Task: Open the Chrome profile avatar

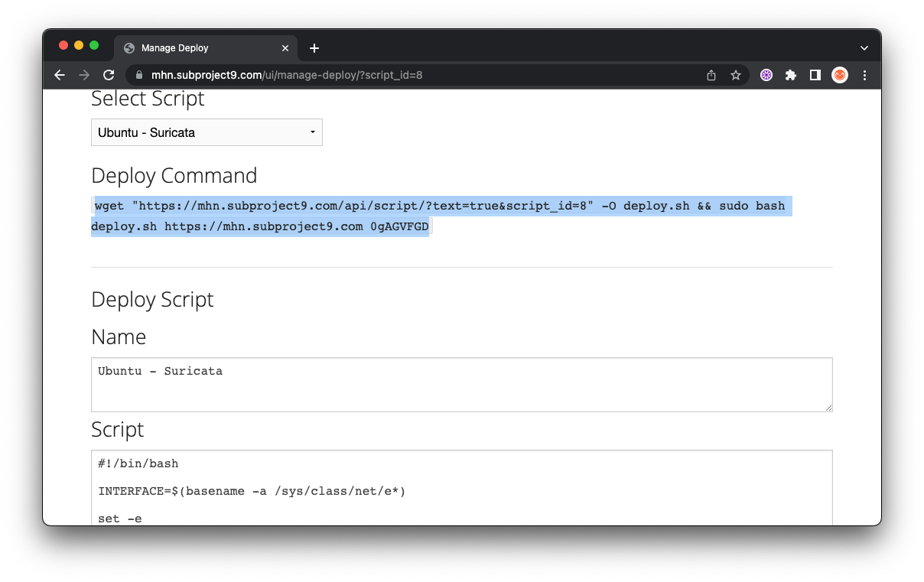Action: (840, 75)
